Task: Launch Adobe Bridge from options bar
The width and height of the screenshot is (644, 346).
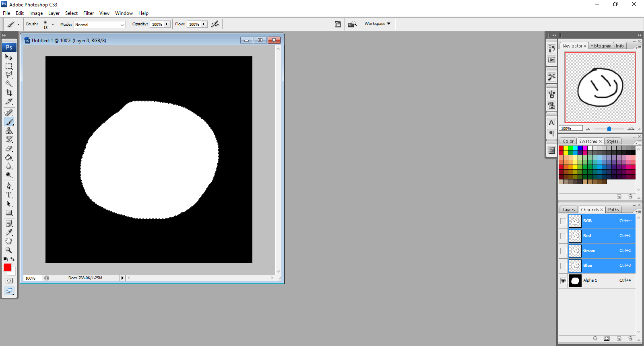Action: pos(352,24)
